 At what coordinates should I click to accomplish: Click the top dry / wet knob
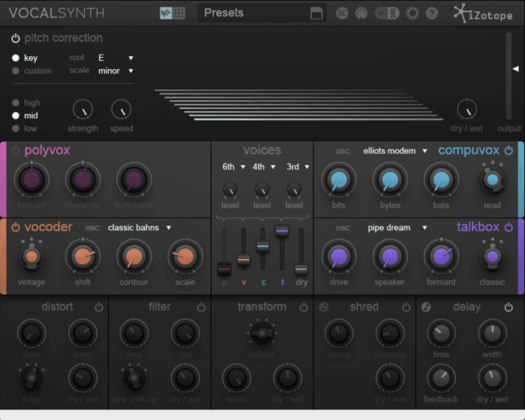coord(466,109)
